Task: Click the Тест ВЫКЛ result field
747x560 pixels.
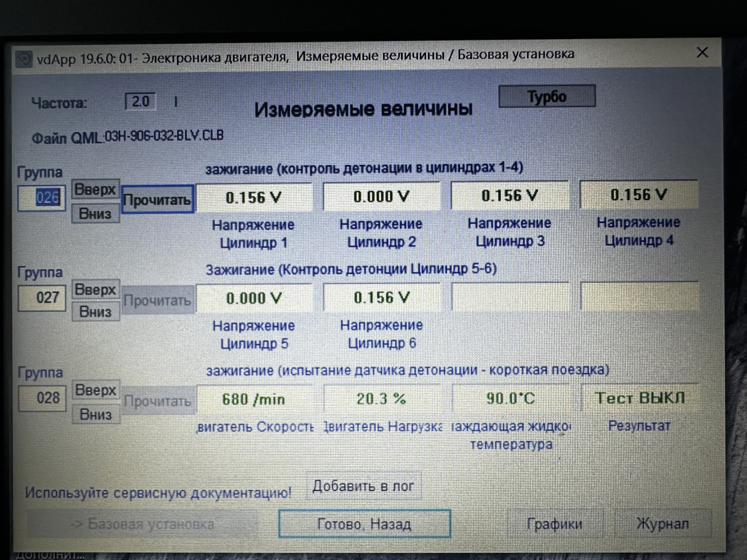Action: (639, 398)
